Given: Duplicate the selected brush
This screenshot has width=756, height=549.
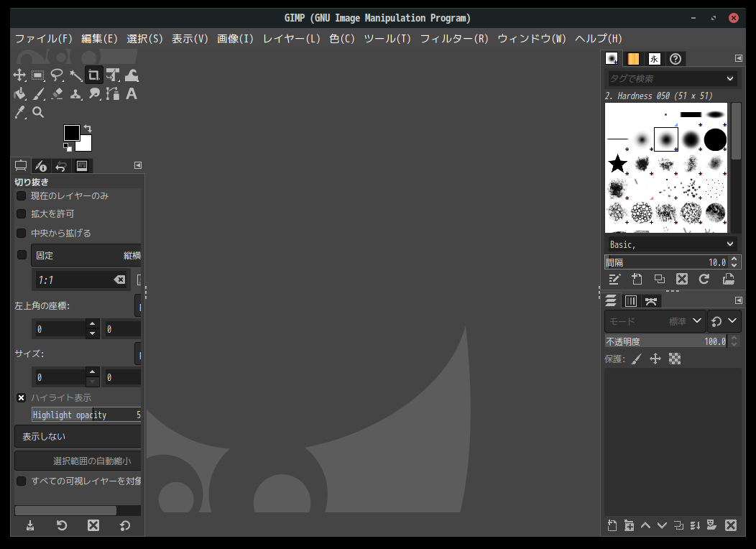Looking at the screenshot, I should [659, 279].
